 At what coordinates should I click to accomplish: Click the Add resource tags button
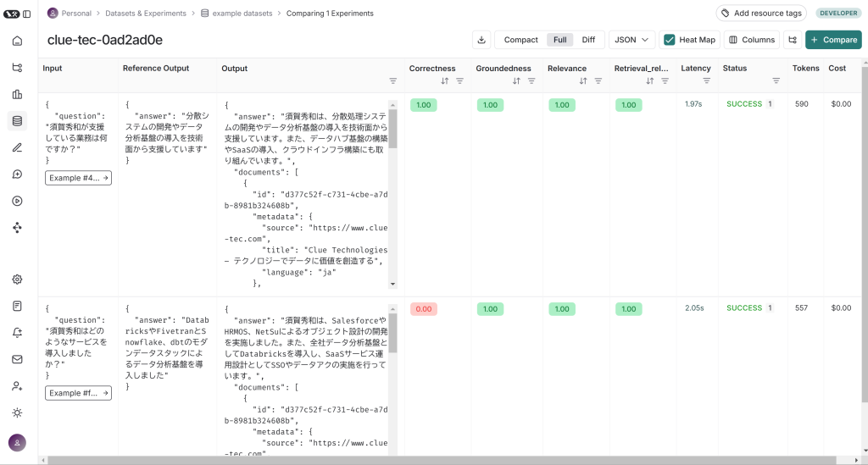760,14
